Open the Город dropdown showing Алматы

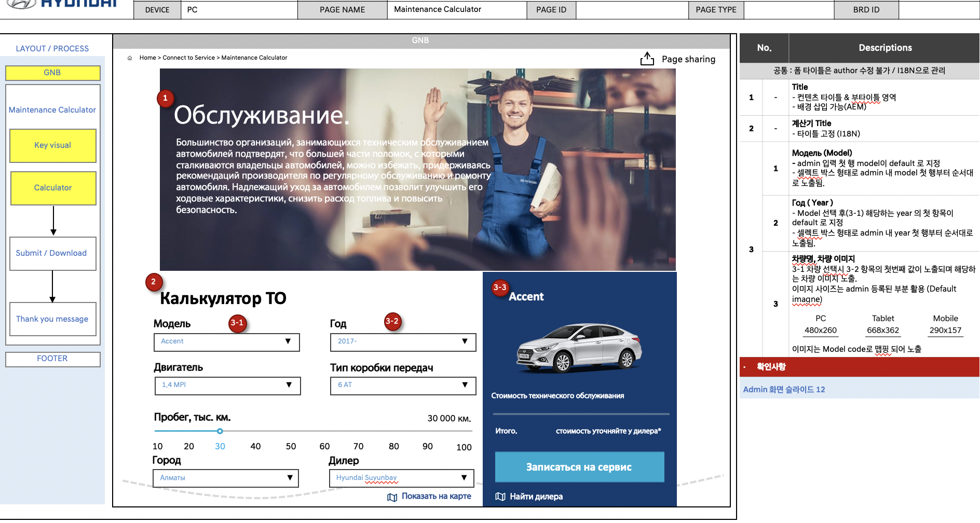[225, 478]
